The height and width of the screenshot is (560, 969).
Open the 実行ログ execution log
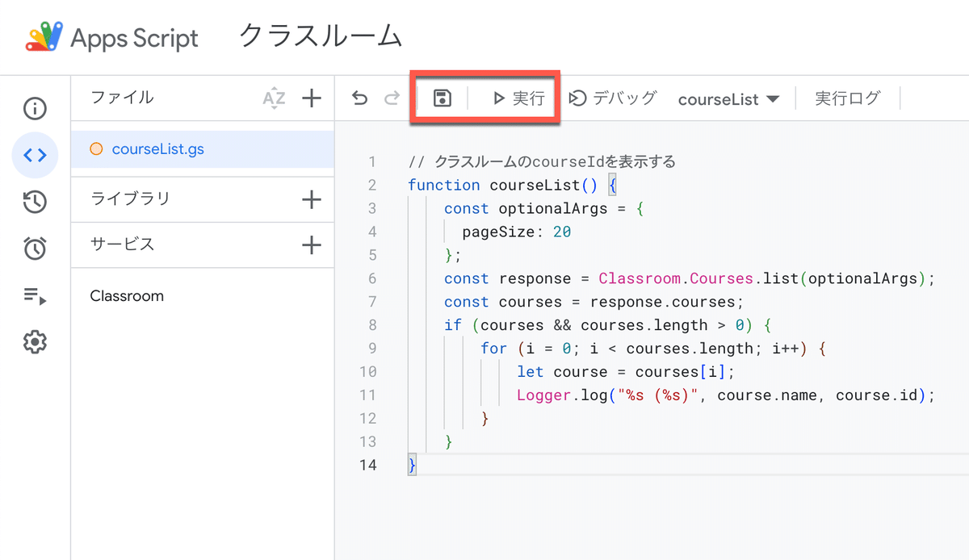tap(847, 98)
